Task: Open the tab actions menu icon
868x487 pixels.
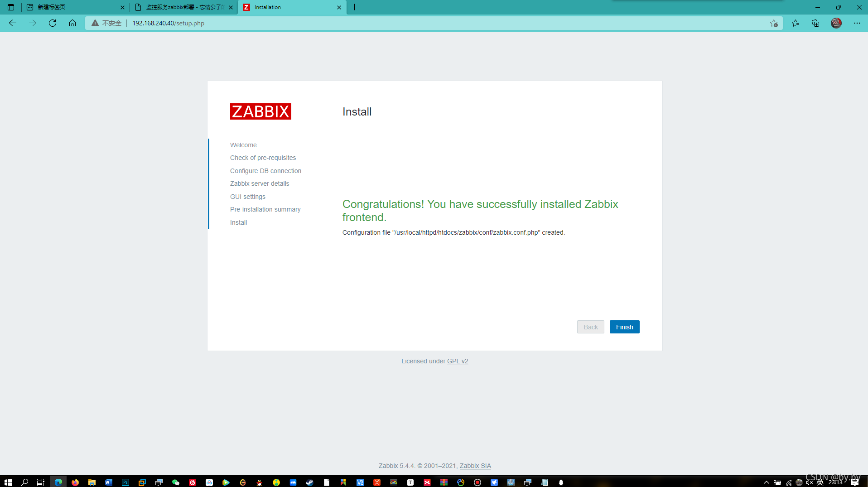Action: [11, 7]
